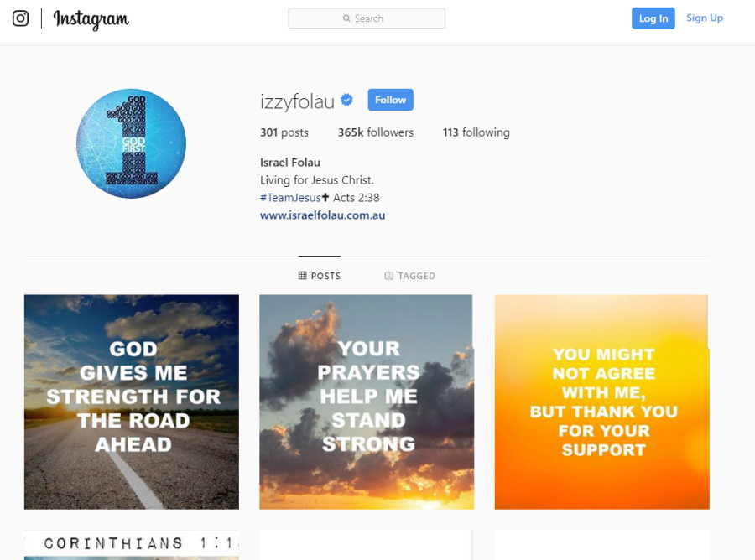This screenshot has width=755, height=560.
Task: Open the God First profile picture
Action: click(131, 143)
